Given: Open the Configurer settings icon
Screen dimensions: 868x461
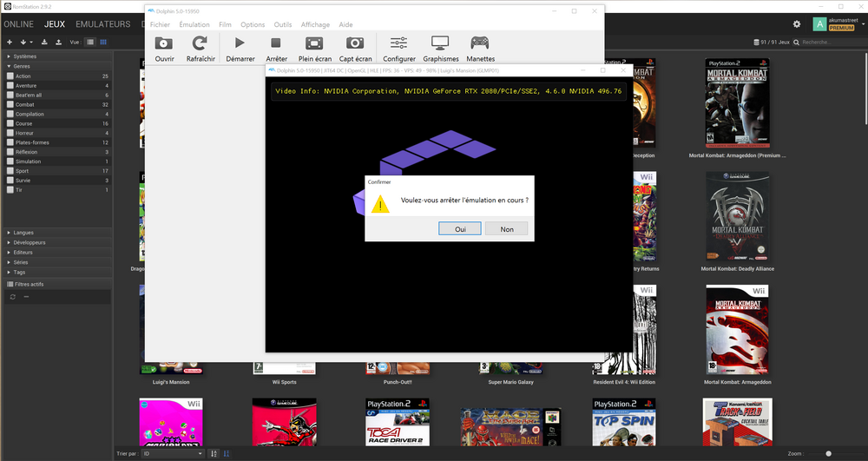Looking at the screenshot, I should coord(399,43).
